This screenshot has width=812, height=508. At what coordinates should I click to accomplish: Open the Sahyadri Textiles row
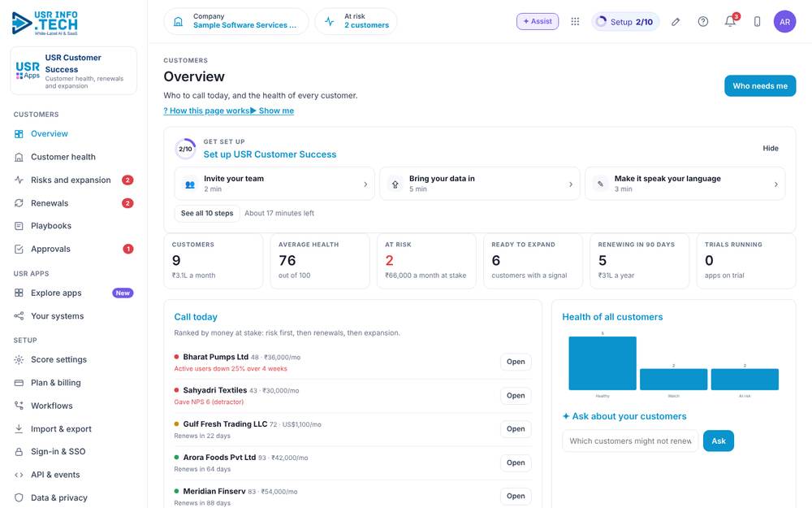[x=516, y=396]
